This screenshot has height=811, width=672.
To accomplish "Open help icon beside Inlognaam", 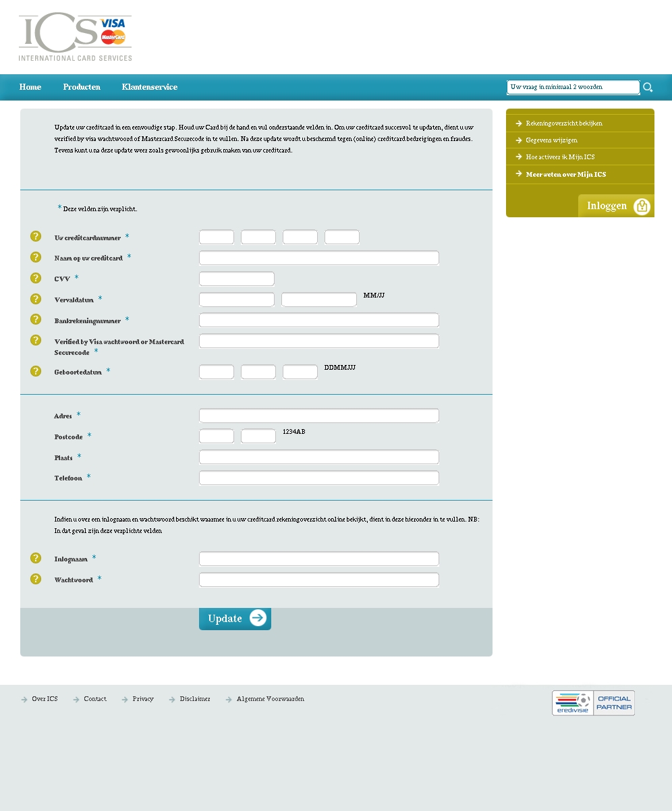I will point(36,558).
